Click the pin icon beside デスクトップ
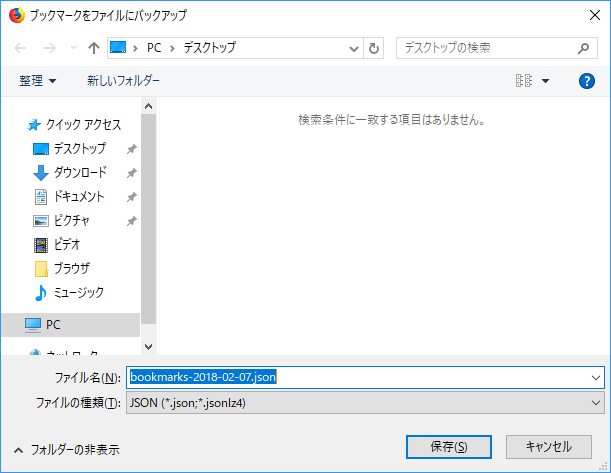Screen dimensions: 611x473 point(132,149)
